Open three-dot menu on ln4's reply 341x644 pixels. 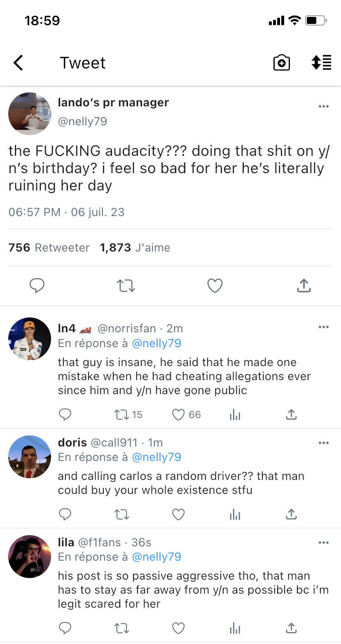click(x=324, y=327)
